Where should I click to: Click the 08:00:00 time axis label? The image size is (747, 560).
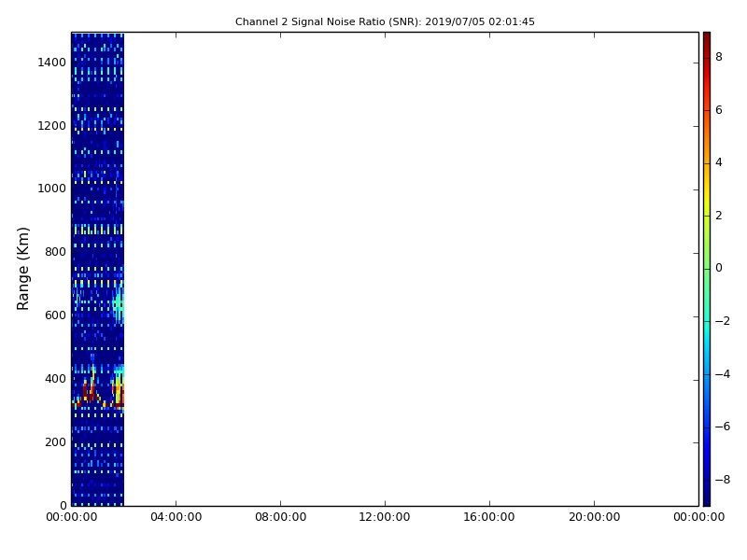tap(281, 517)
